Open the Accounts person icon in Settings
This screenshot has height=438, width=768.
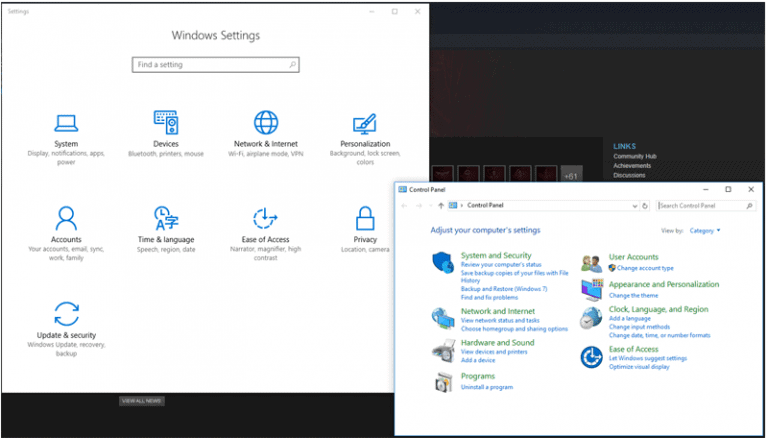pos(66,218)
